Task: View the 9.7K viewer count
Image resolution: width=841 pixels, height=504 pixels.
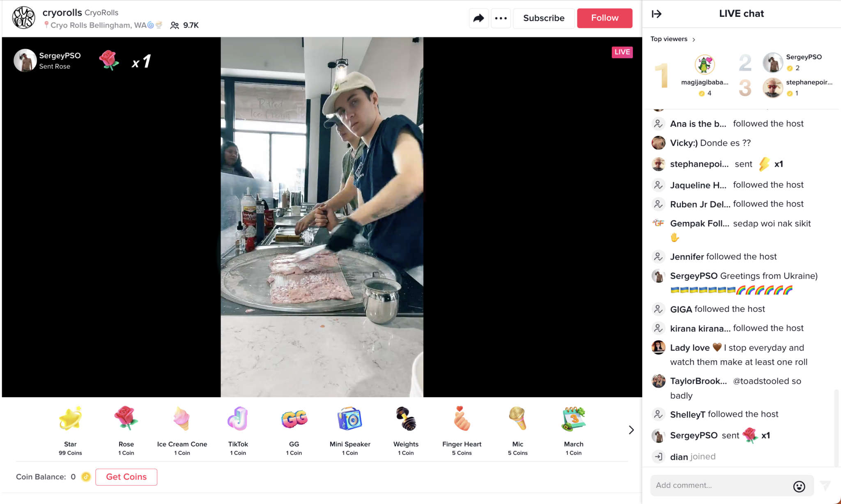Action: (x=184, y=25)
